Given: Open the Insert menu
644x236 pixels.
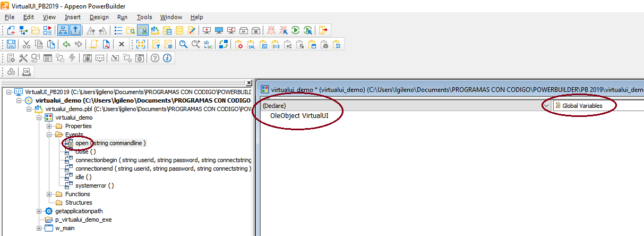Looking at the screenshot, I should [x=73, y=17].
